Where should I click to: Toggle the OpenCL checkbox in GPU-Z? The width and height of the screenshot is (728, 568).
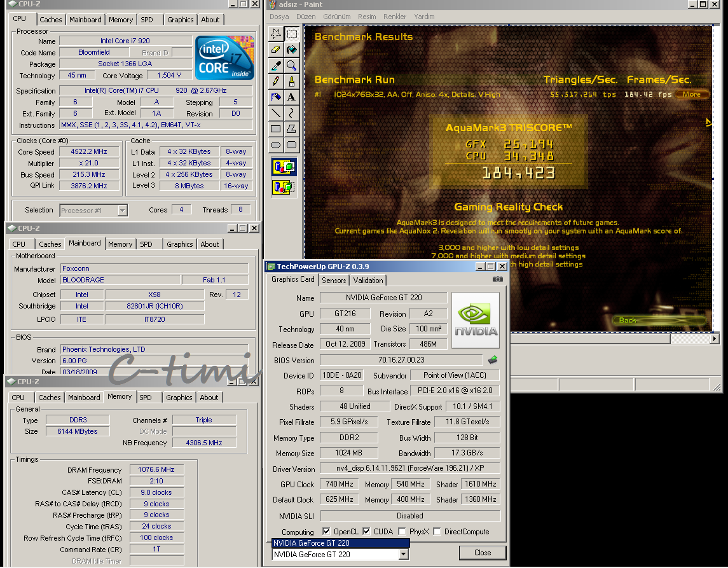point(326,531)
